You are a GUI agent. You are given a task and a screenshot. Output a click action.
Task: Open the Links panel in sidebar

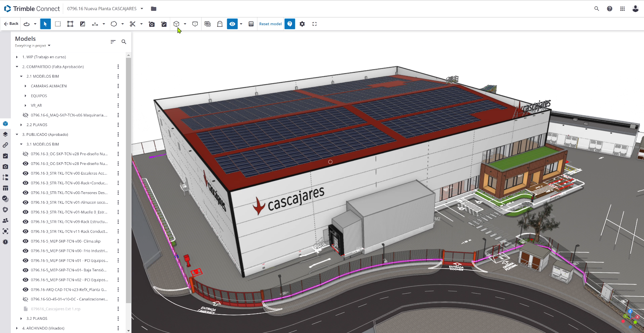tap(5, 145)
